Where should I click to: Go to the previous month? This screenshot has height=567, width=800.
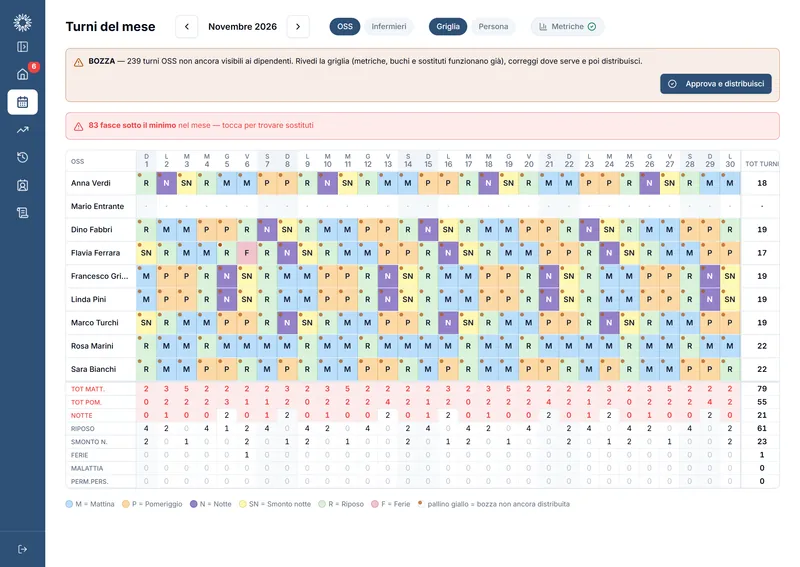tap(187, 27)
